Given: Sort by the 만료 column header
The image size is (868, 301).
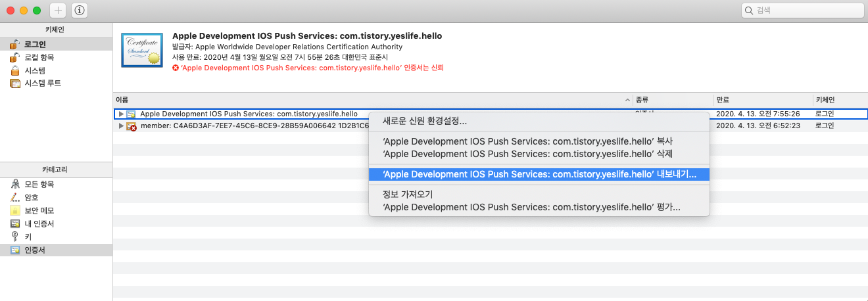Looking at the screenshot, I should (x=763, y=99).
